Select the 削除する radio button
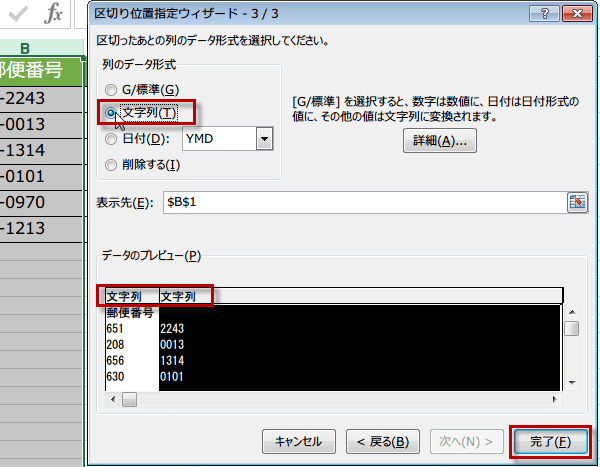 click(x=110, y=165)
